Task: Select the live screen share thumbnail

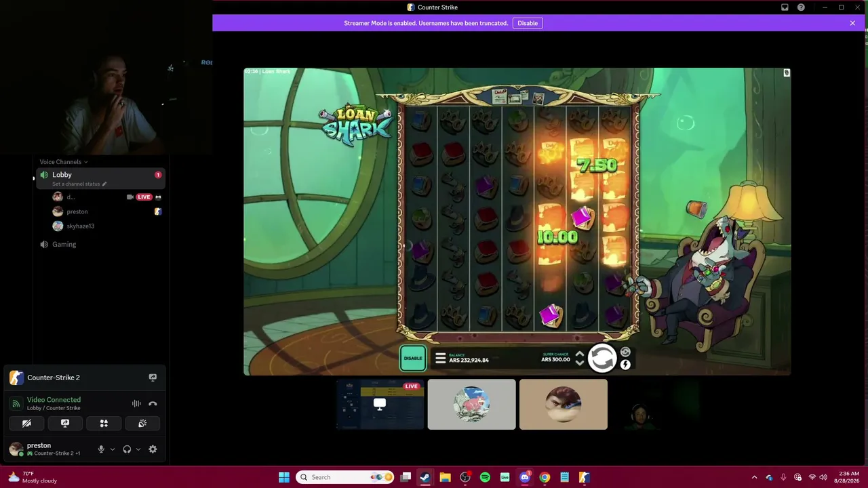Action: (x=380, y=405)
